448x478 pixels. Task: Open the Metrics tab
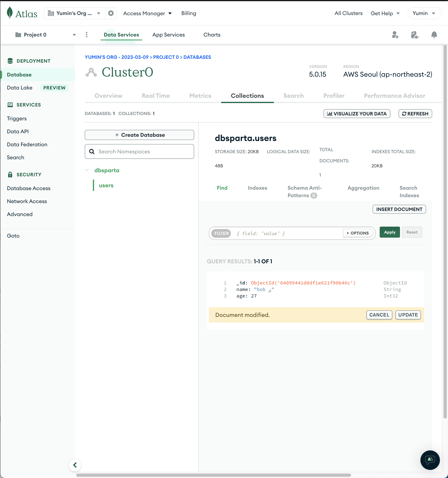(200, 96)
